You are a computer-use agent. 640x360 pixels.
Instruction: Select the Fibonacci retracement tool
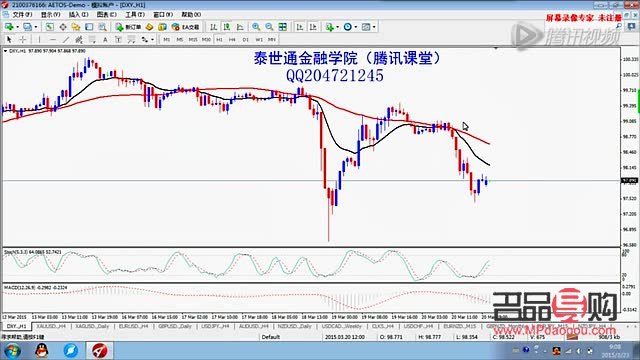(x=92, y=40)
